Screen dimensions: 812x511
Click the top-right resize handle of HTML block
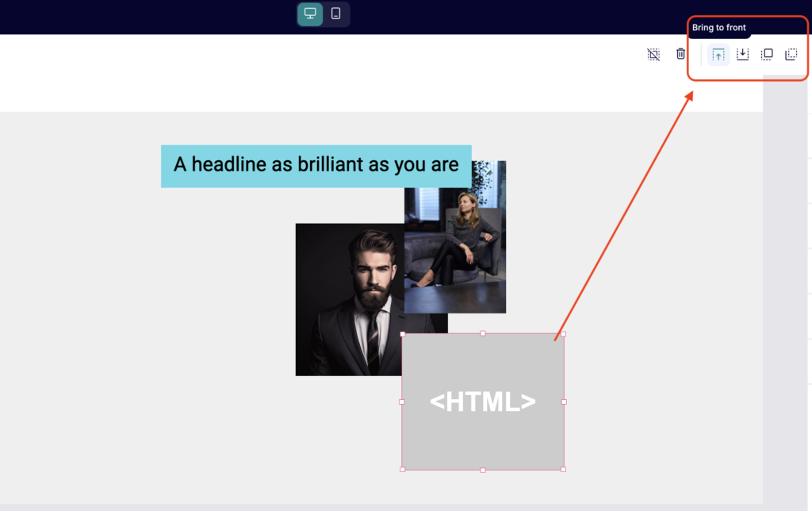point(564,334)
